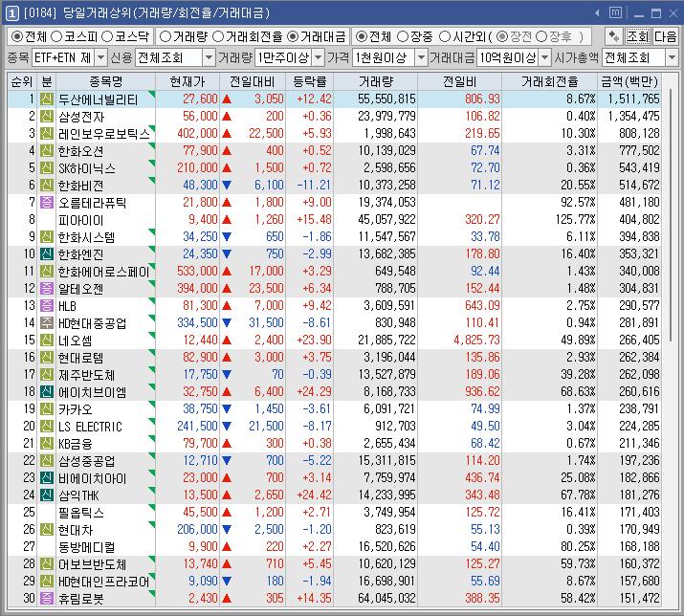
Task: Sort by 거래량 column header
Action: coord(376,81)
